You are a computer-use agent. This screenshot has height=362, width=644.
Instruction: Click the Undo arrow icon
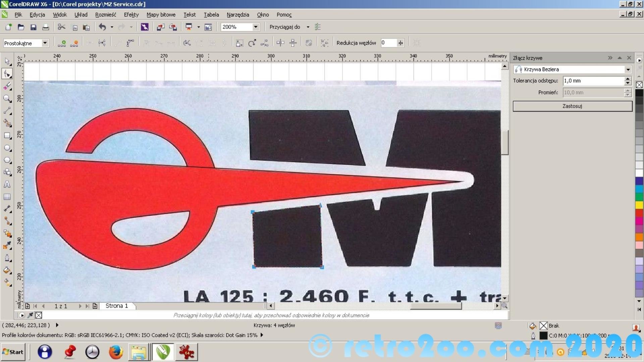click(x=102, y=27)
